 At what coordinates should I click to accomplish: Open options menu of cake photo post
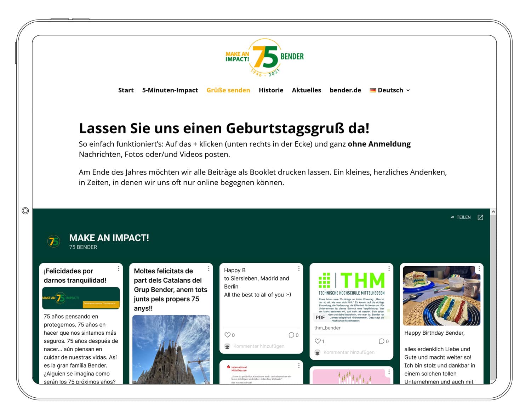pos(479,269)
